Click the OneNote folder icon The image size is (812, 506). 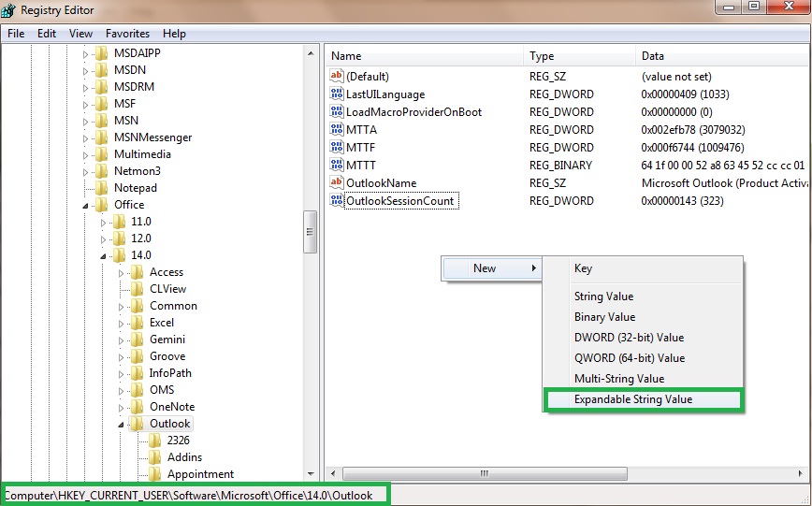137,407
